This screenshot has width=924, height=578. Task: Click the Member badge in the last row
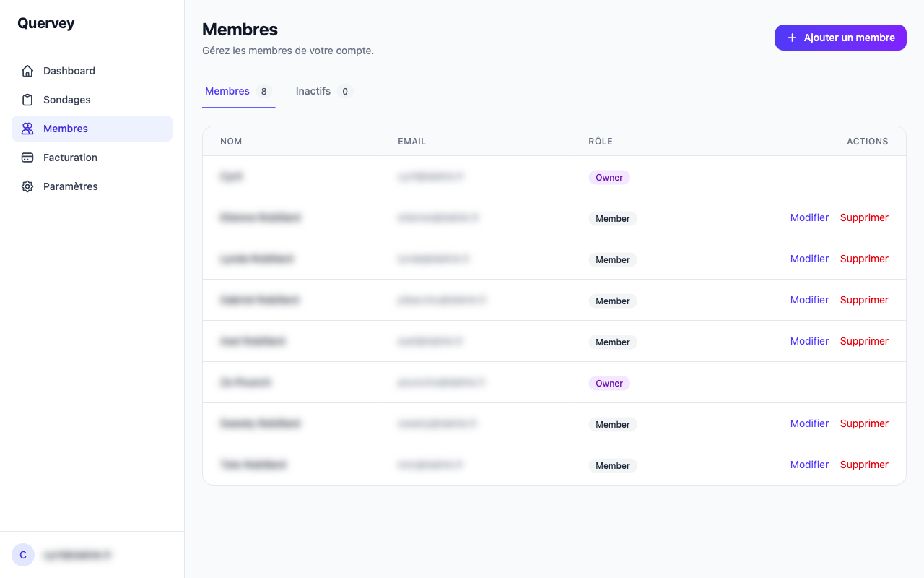[x=612, y=466]
